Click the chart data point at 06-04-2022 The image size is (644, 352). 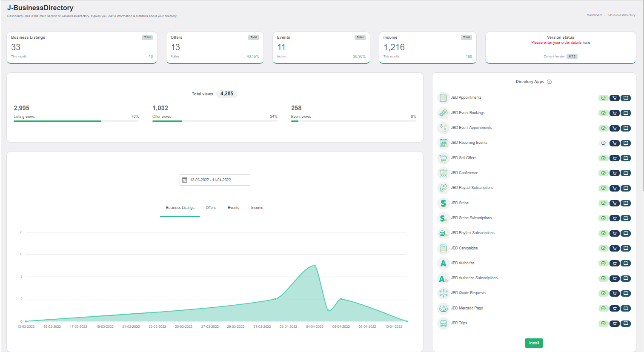[x=341, y=299]
